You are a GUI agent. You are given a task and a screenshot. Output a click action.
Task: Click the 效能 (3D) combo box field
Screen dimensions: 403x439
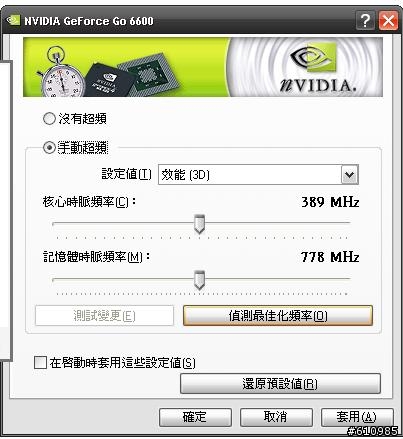point(258,174)
